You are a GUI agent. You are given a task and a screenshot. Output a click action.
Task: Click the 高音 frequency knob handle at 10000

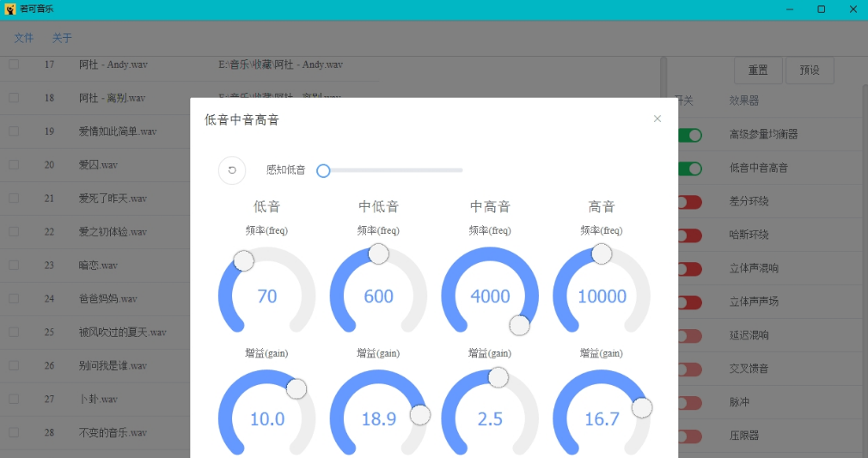[602, 253]
